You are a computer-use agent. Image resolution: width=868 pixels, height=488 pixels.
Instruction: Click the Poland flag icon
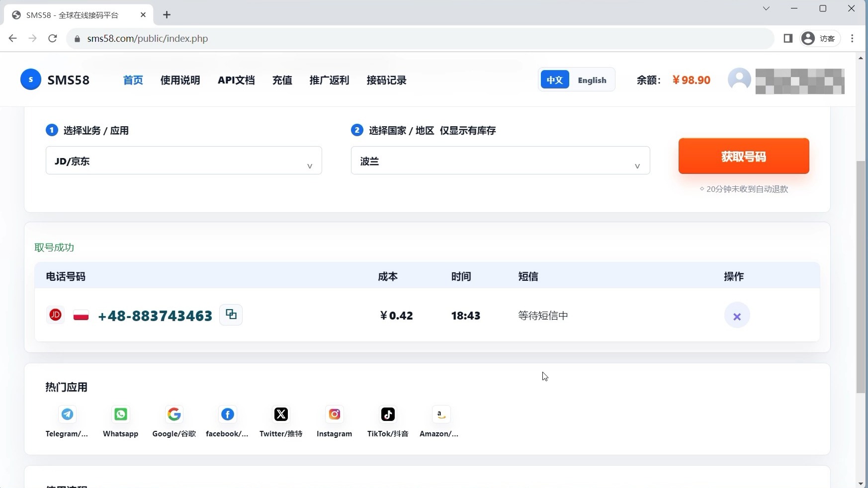[81, 315]
